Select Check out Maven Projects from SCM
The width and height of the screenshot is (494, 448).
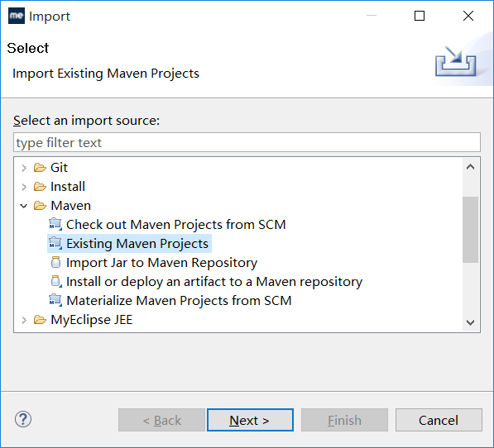(x=175, y=225)
